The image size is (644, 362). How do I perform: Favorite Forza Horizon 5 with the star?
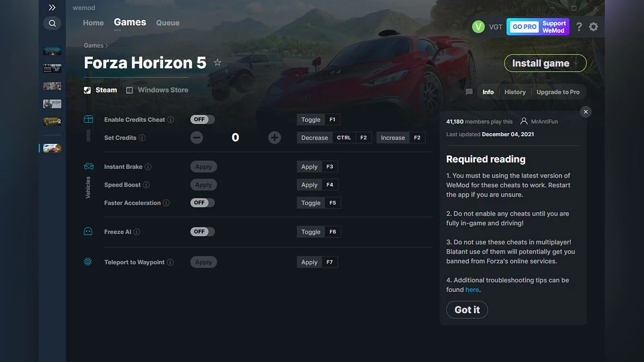click(217, 63)
